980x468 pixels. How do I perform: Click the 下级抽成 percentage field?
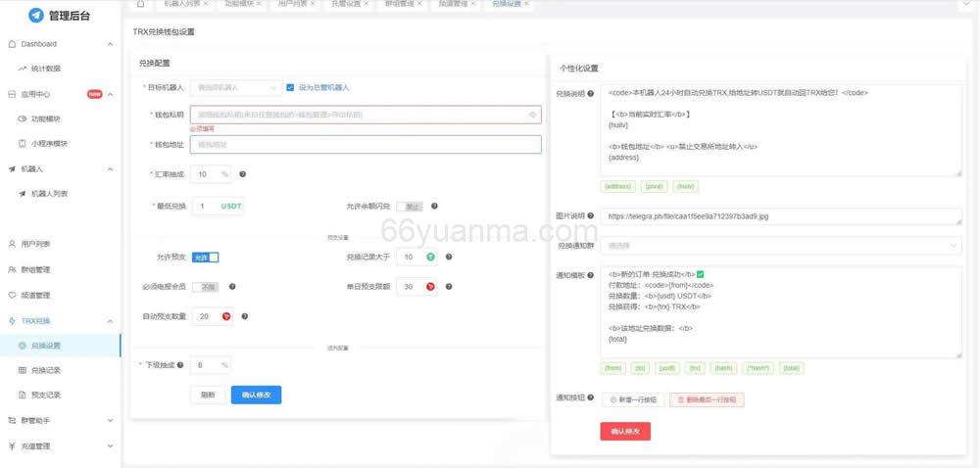pyautogui.click(x=211, y=365)
